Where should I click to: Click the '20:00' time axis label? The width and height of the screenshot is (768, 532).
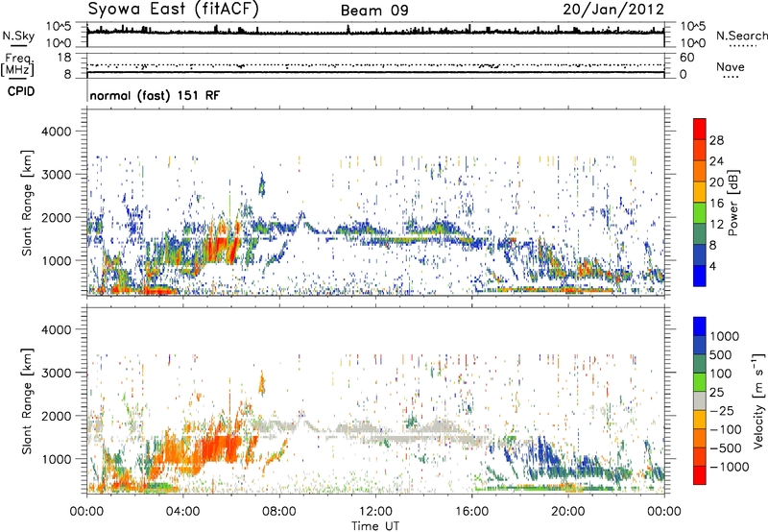click(x=567, y=512)
